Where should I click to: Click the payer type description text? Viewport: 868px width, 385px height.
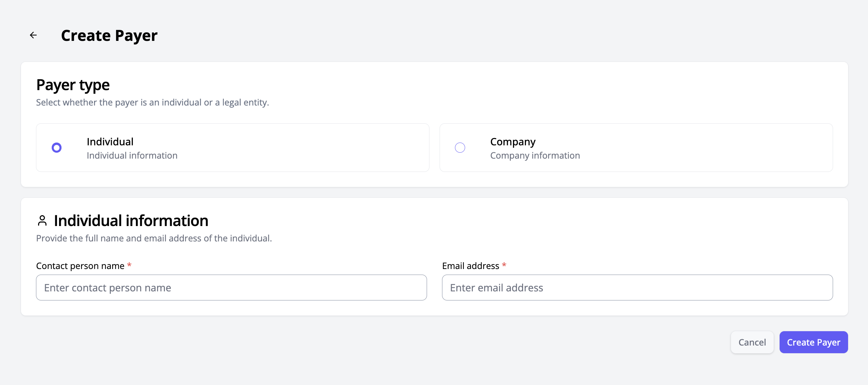tap(152, 102)
